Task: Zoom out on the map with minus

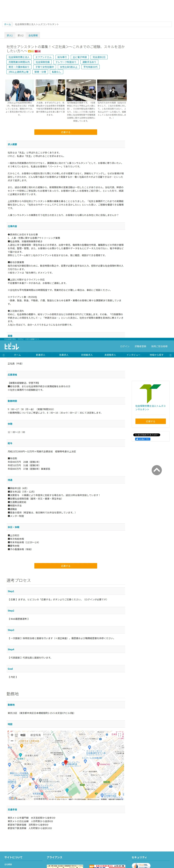Action: coord(12,741)
